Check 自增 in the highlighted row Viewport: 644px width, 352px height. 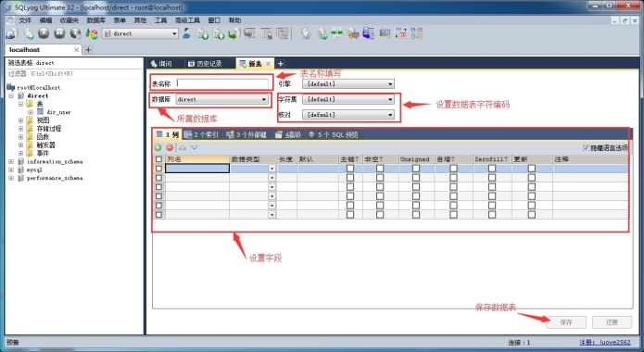point(453,169)
